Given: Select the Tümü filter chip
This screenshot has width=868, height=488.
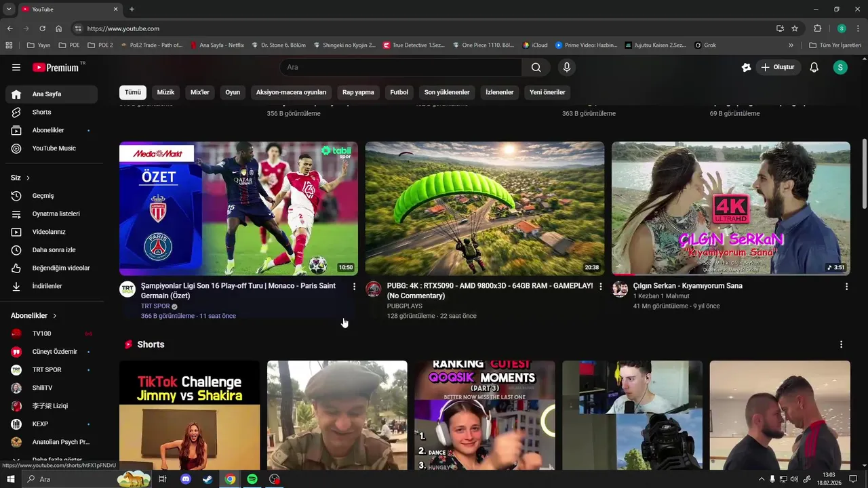Looking at the screenshot, I should 133,92.
